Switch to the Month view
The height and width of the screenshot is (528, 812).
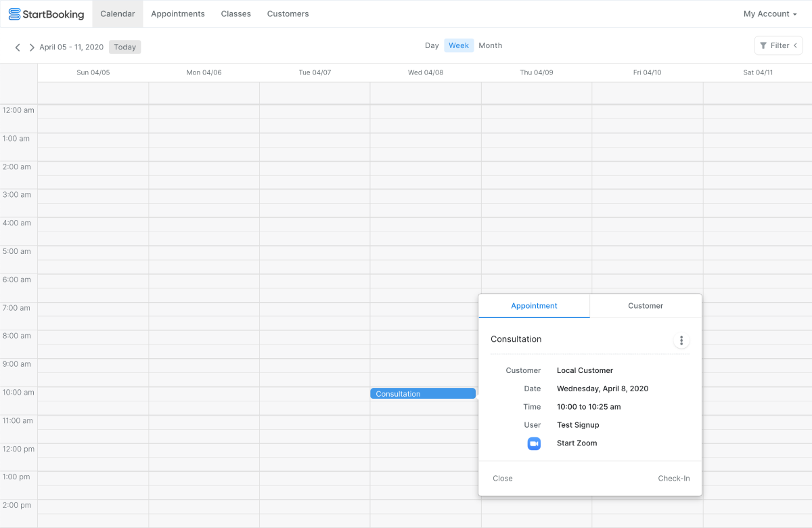[x=491, y=45]
